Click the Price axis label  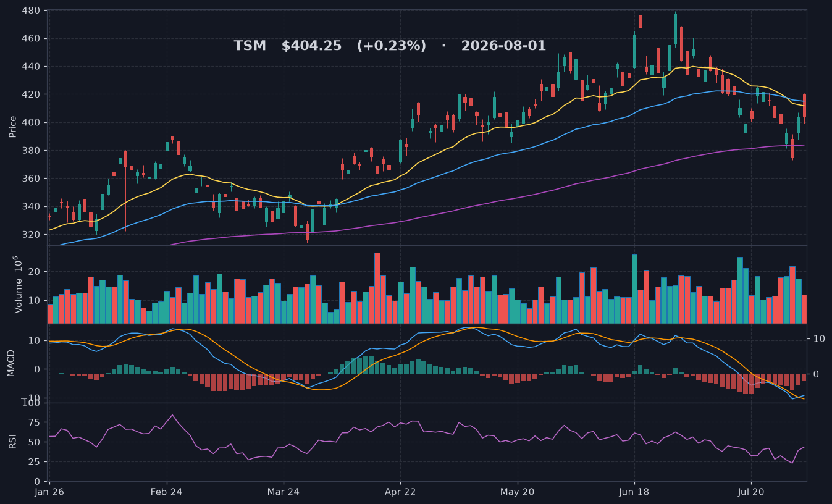coord(13,127)
